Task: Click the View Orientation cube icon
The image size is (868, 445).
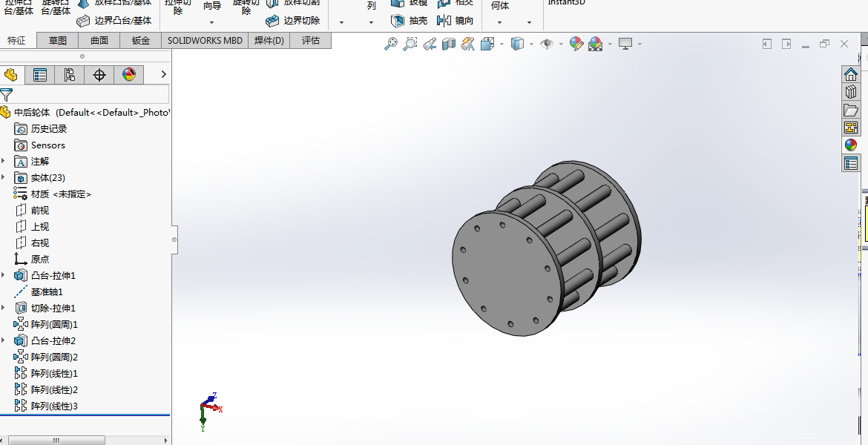Action: point(487,44)
